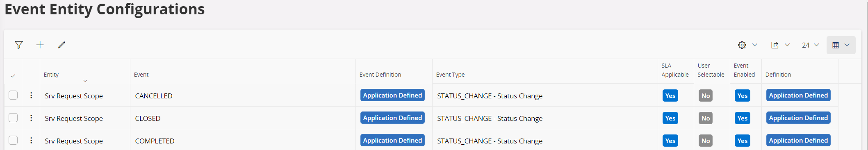Click the Entity column sort arrow
This screenshot has height=150, width=868.
tap(85, 81)
